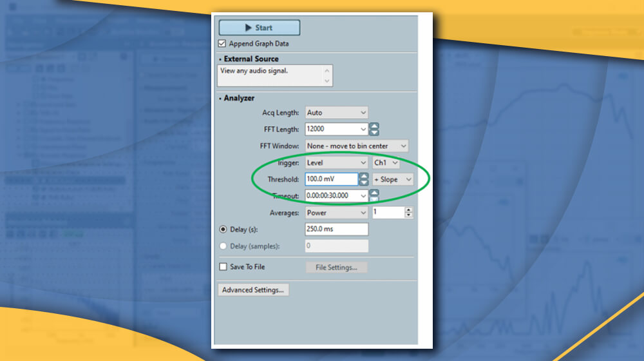Click the Threshold field showing 100.0 mV
Image resolution: width=644 pixels, height=361 pixels.
332,179
